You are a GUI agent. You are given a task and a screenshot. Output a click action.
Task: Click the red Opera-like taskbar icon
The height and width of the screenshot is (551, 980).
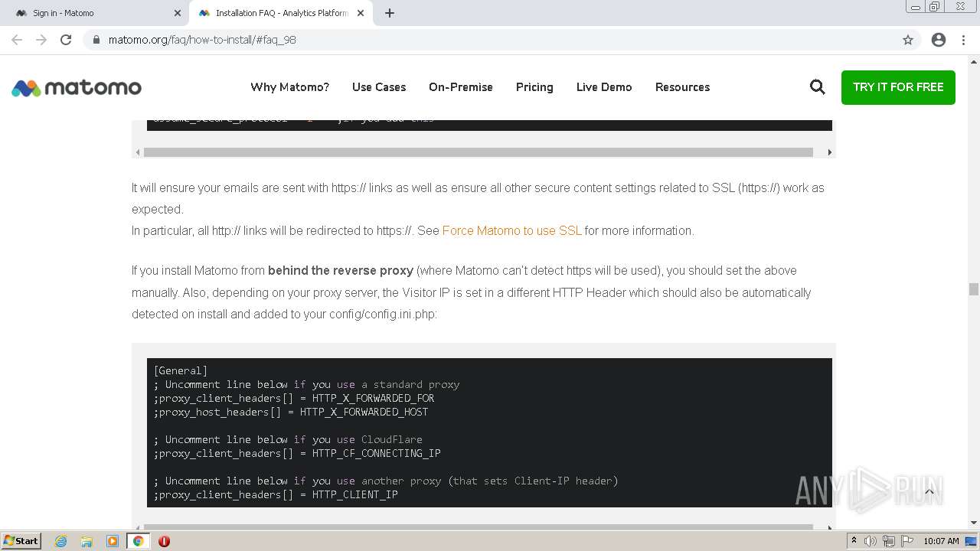coord(164,541)
